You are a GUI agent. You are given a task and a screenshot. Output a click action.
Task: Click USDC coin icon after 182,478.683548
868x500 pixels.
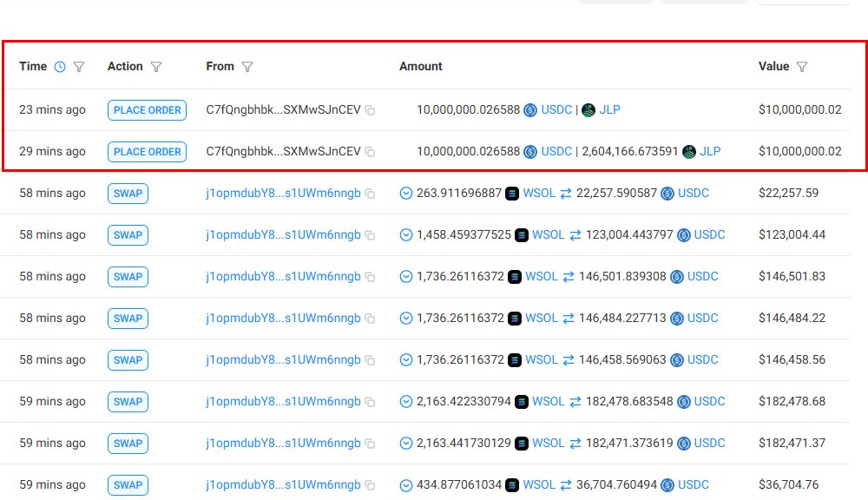click(x=684, y=401)
